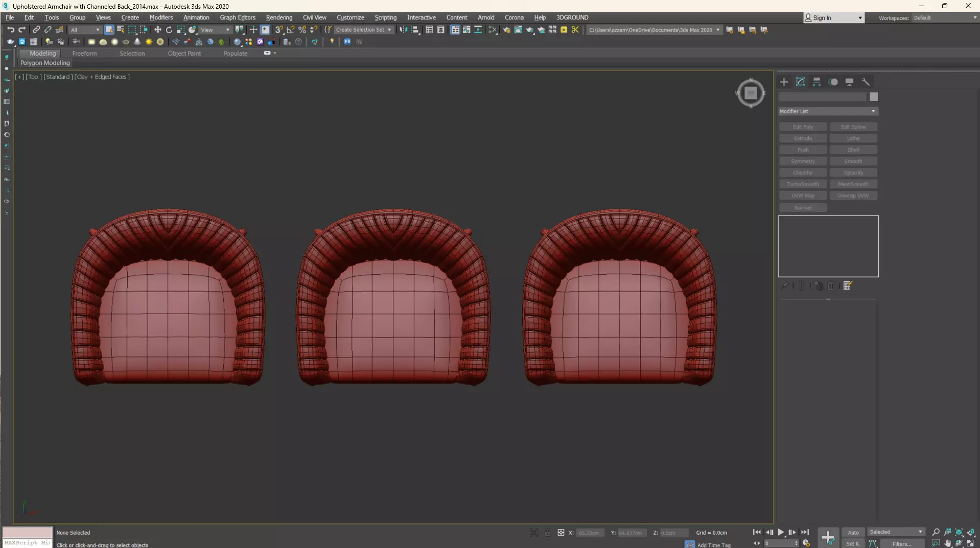980x548 pixels.
Task: Open the Rendered Frame Window
Action: (518, 30)
